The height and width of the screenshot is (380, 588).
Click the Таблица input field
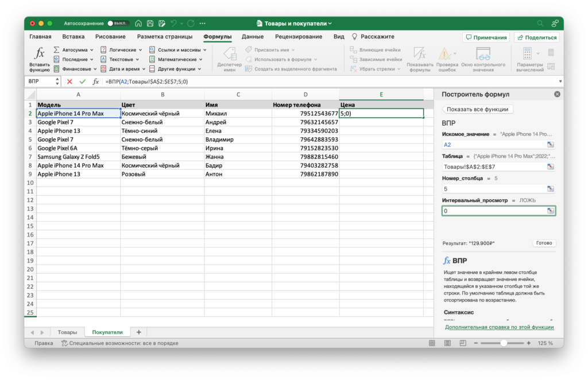498,166
